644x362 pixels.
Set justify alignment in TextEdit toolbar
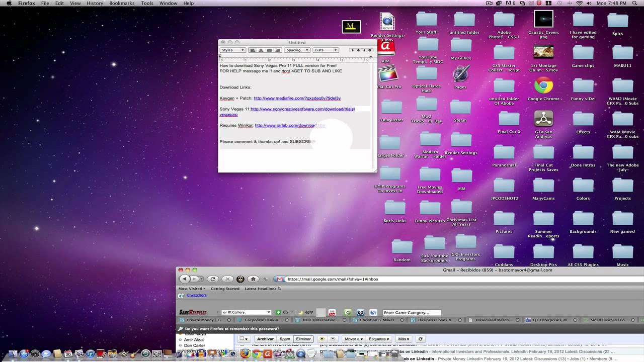(269, 50)
